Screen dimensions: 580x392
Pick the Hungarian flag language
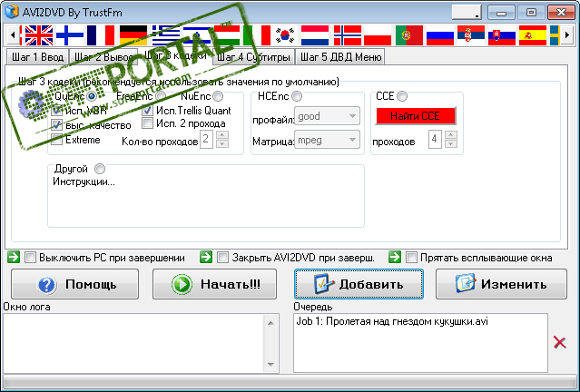(x=226, y=35)
